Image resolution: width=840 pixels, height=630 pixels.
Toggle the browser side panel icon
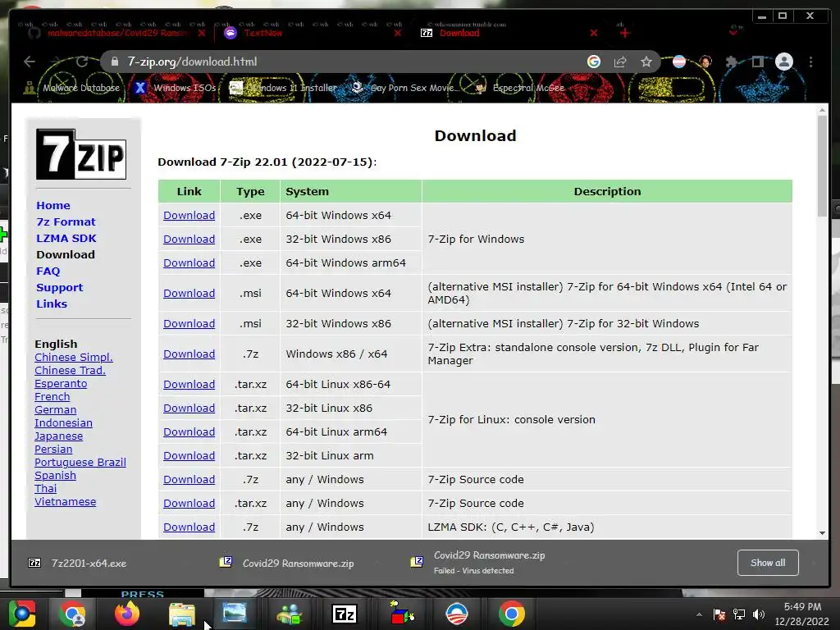757,62
